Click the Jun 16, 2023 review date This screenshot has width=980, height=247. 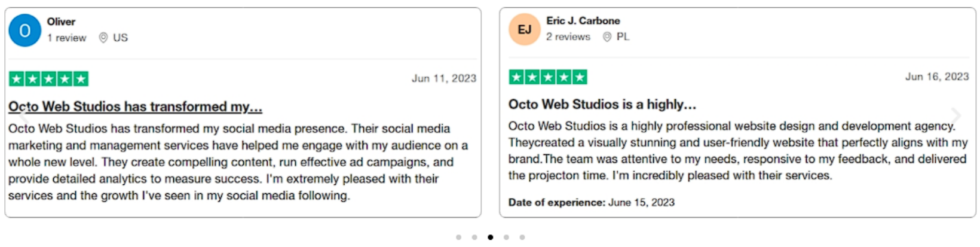tap(936, 77)
